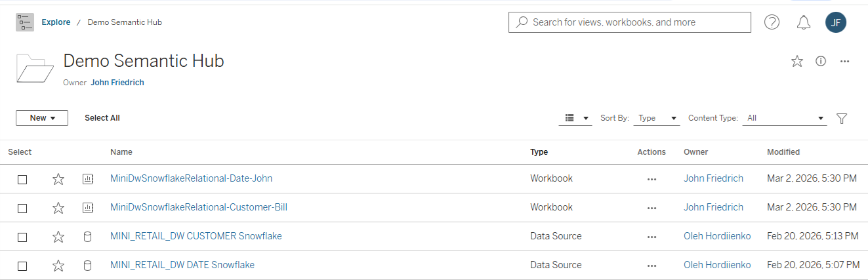Open the notifications bell icon
Screen dimensions: 868x280
coord(803,22)
